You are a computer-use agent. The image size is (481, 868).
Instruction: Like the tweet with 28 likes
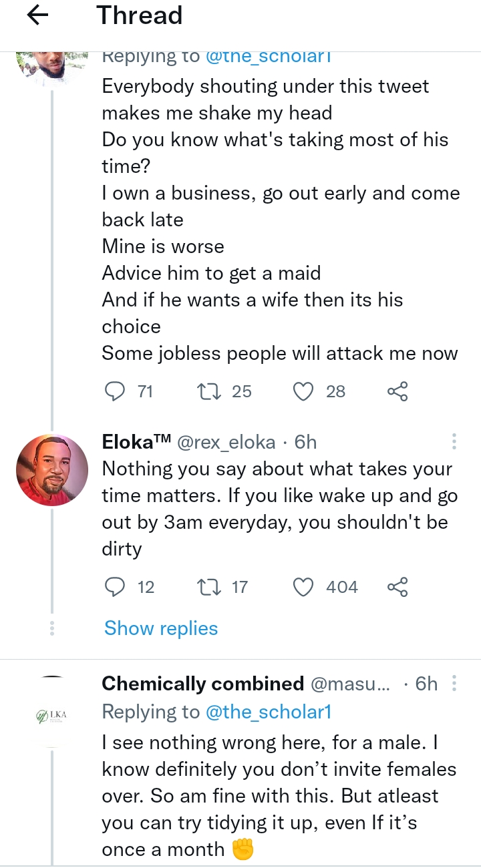[x=304, y=391]
